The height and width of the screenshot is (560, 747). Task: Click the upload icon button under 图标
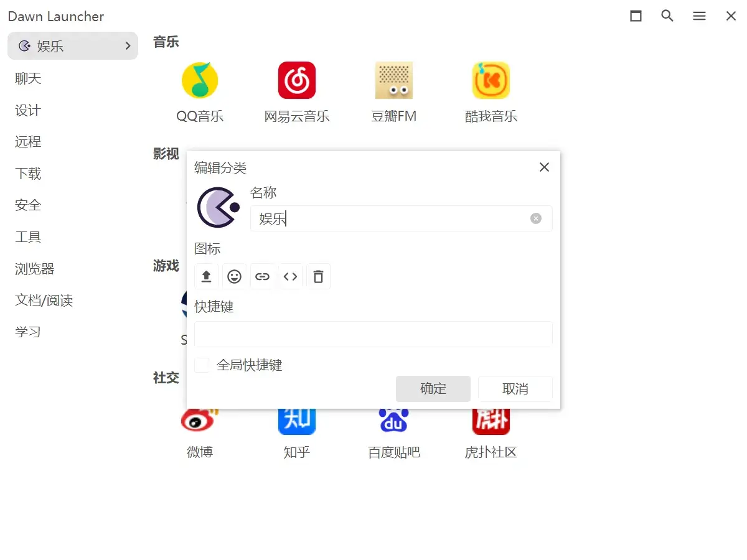(x=207, y=277)
